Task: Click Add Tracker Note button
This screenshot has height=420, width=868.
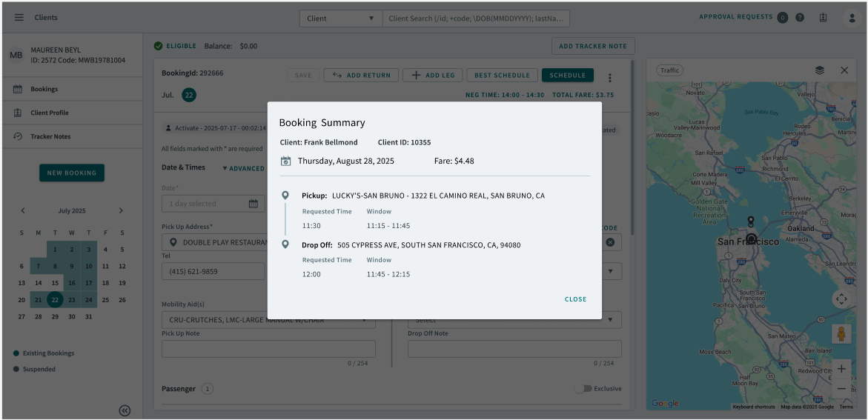Action: point(593,46)
